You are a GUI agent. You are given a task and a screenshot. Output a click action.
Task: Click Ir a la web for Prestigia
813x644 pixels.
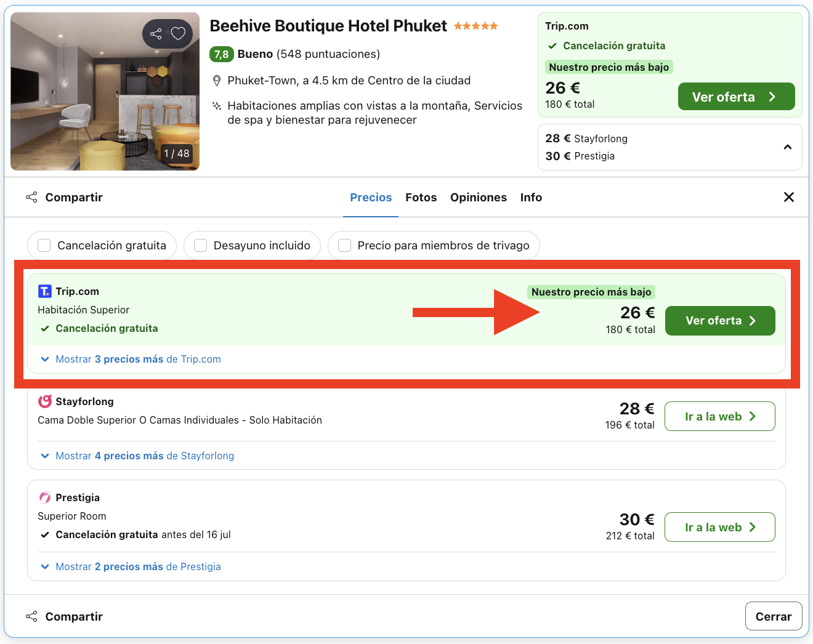[x=720, y=527]
